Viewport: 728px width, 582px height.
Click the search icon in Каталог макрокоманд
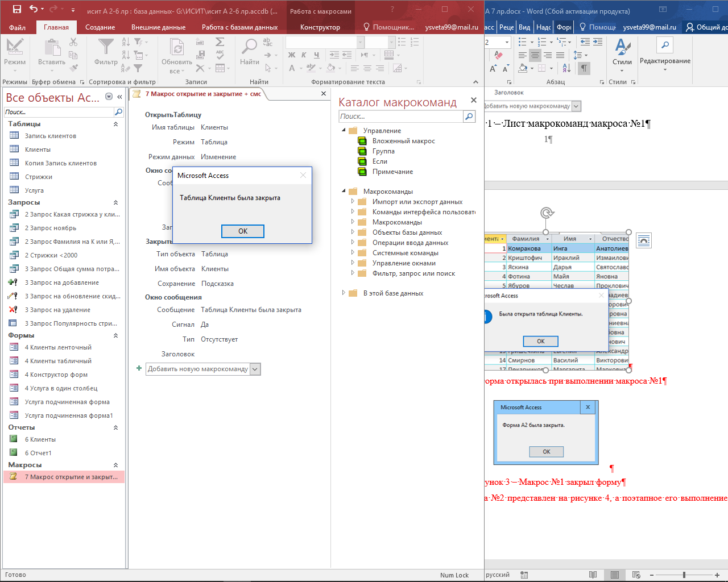point(469,117)
